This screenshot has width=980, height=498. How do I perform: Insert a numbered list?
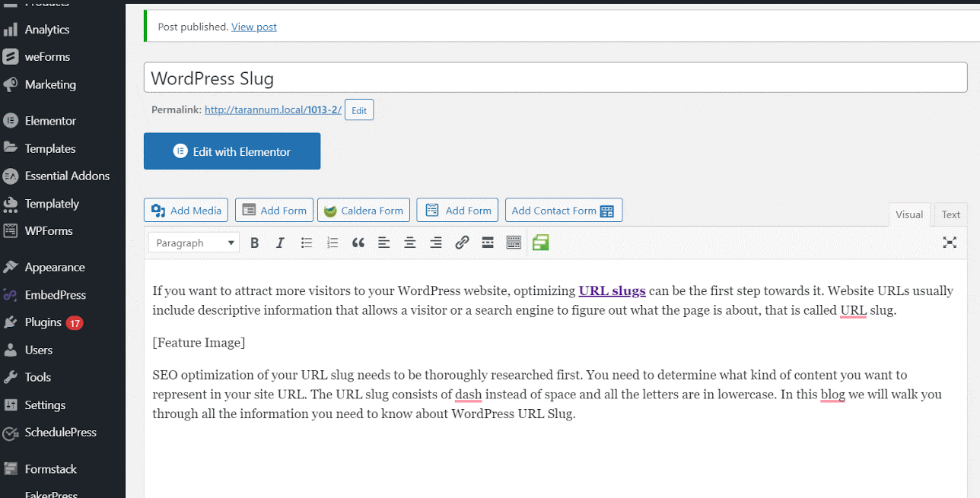332,242
